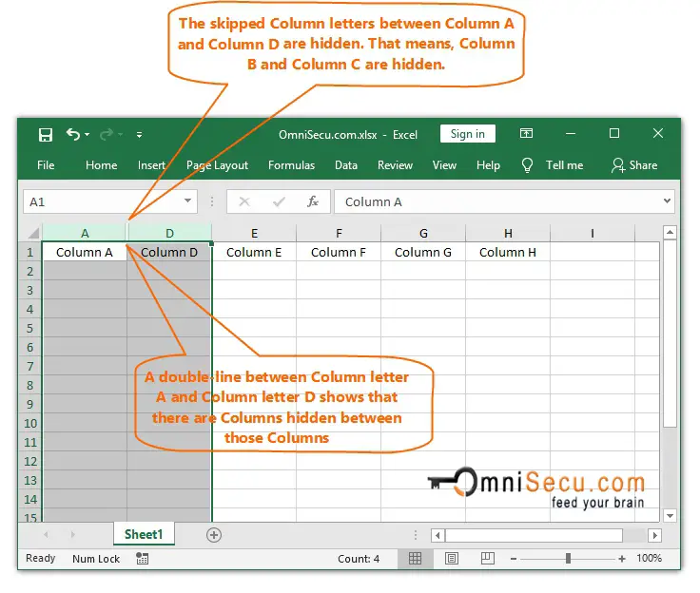
Task: Open the Page Layout ribbon tab
Action: point(217,165)
